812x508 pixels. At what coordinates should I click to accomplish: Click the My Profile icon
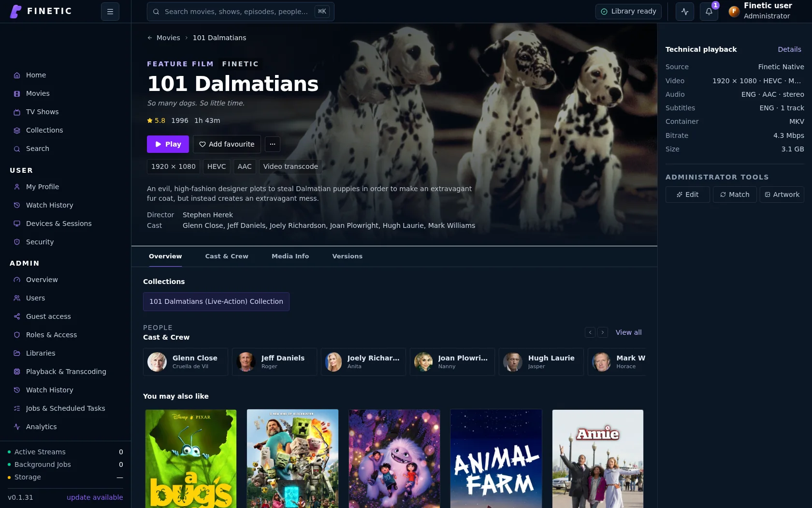pyautogui.click(x=17, y=187)
